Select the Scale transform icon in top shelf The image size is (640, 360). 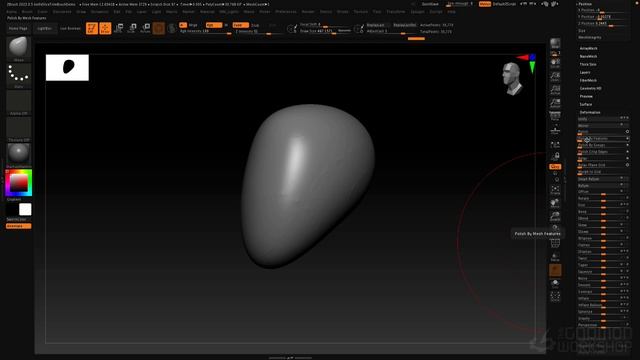132,28
